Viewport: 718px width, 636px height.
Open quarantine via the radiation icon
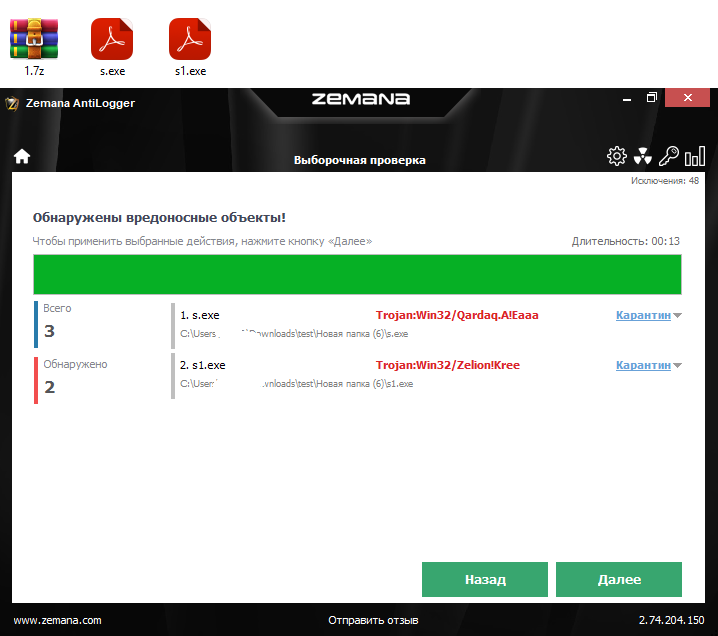tap(642, 156)
